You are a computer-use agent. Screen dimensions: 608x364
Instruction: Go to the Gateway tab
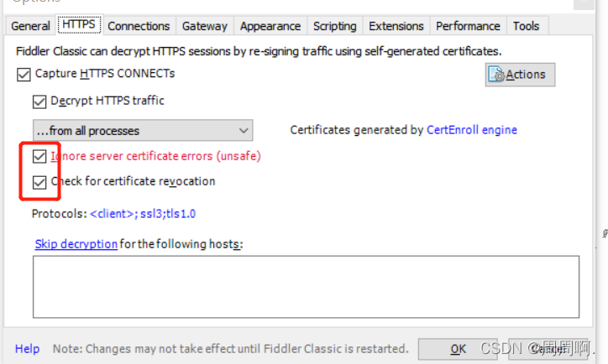pyautogui.click(x=205, y=26)
